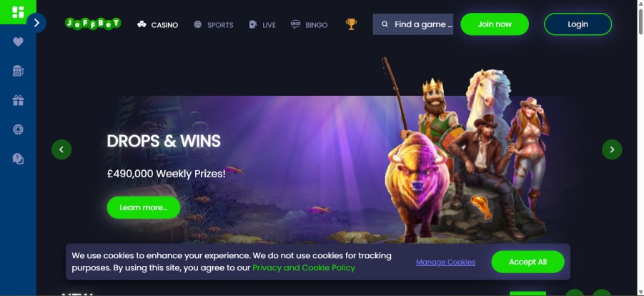
Task: Click the Find a game search field
Action: tap(412, 24)
